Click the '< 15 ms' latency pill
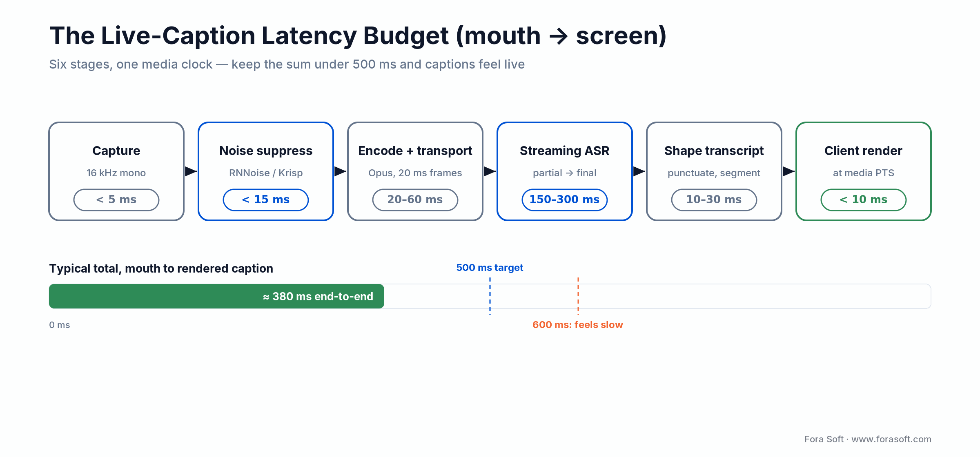Viewport: 980px width, 457px height. [x=266, y=200]
